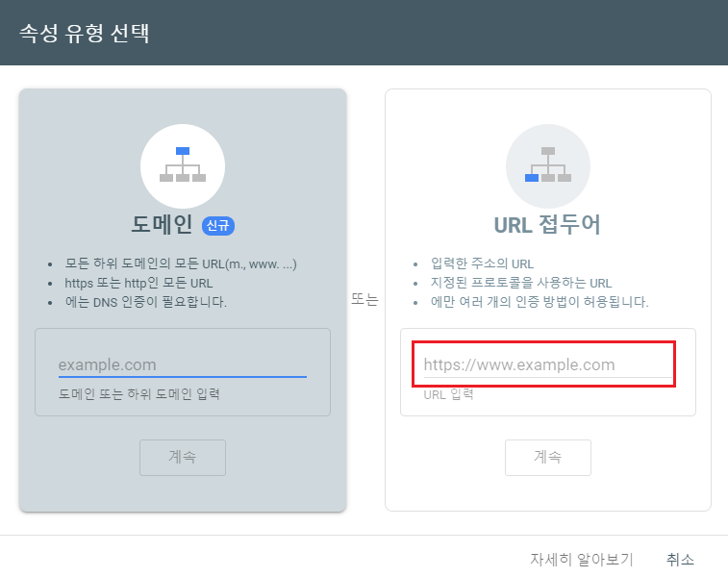
Task: Click text 'https 또는 http인 모든 URL'
Action: tap(138, 283)
